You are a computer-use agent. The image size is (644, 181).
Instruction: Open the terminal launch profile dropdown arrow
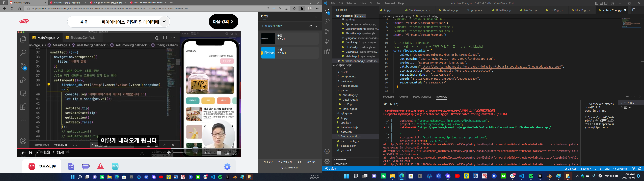631,97
